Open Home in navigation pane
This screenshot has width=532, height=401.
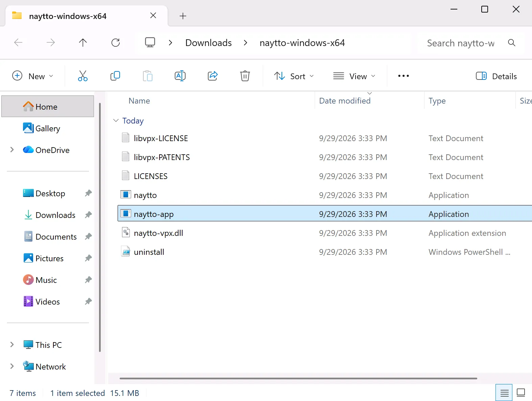click(x=48, y=107)
